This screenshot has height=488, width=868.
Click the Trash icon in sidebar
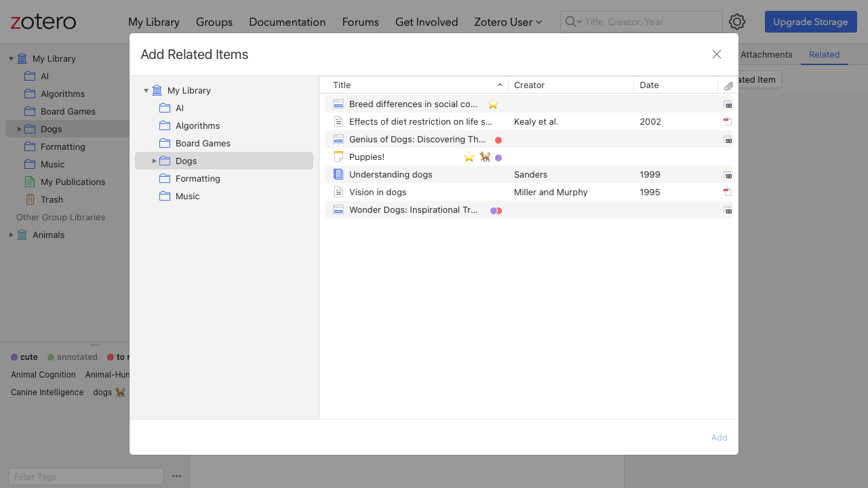pos(30,199)
